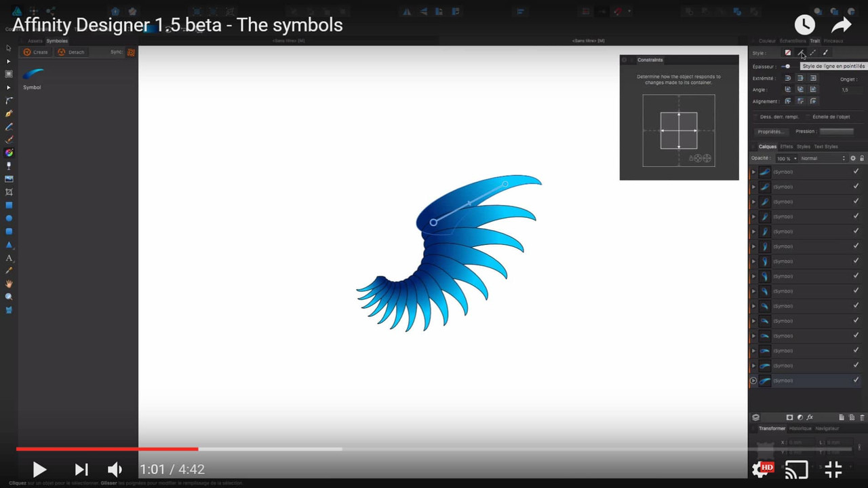Image resolution: width=868 pixels, height=488 pixels.
Task: Click the Detach symbol button
Action: pos(71,52)
